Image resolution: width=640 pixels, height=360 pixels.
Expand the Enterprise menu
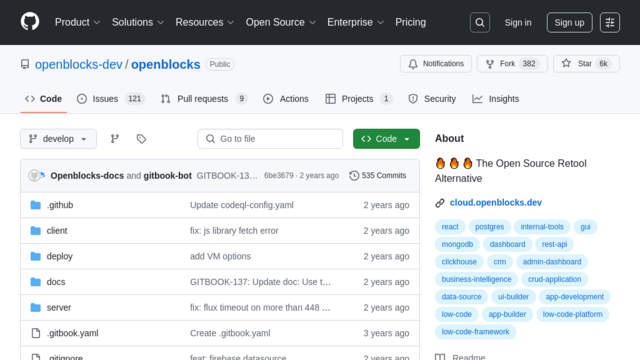355,22
